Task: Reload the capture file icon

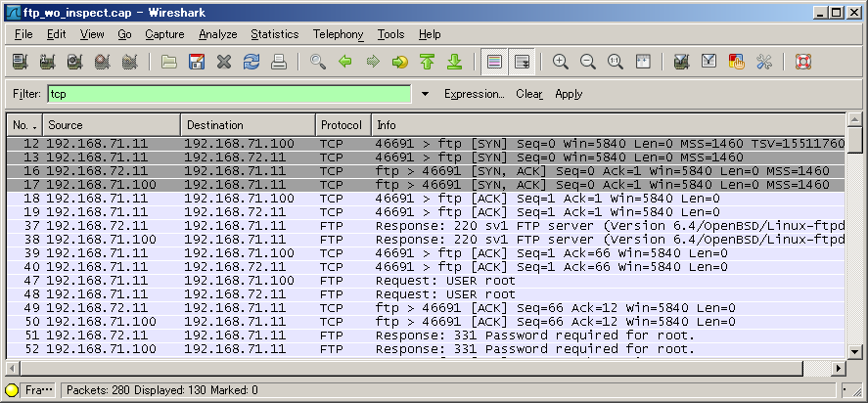Action: coord(251,62)
